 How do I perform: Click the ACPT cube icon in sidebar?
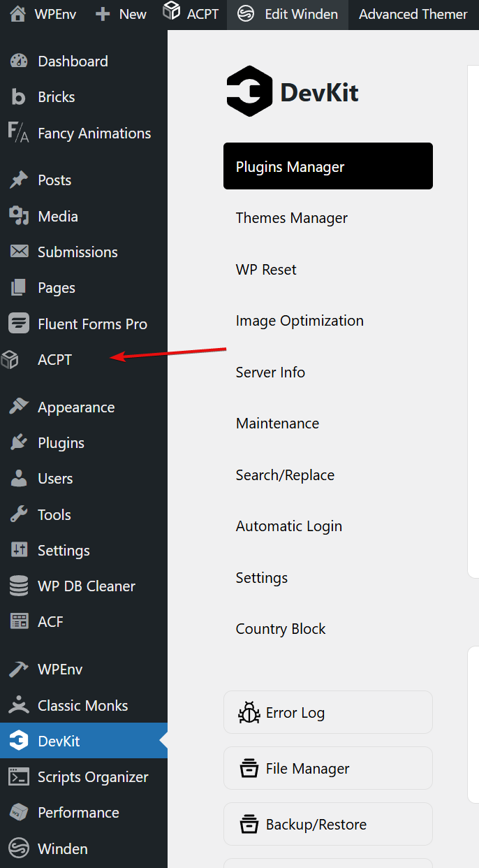(10, 360)
